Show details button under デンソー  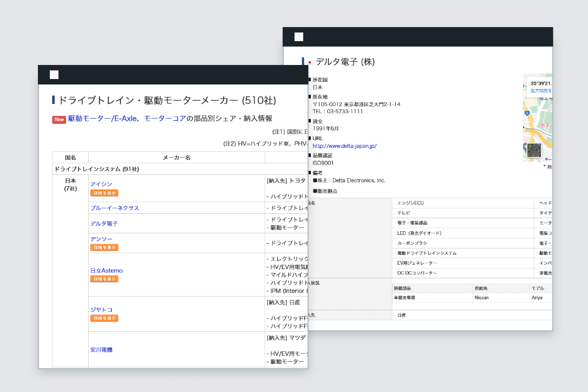point(104,247)
